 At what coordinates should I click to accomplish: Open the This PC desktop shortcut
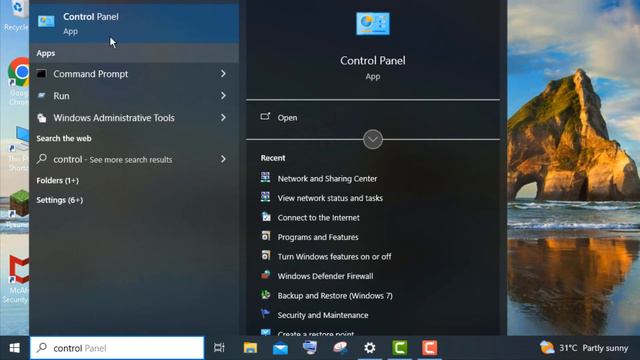[x=19, y=148]
